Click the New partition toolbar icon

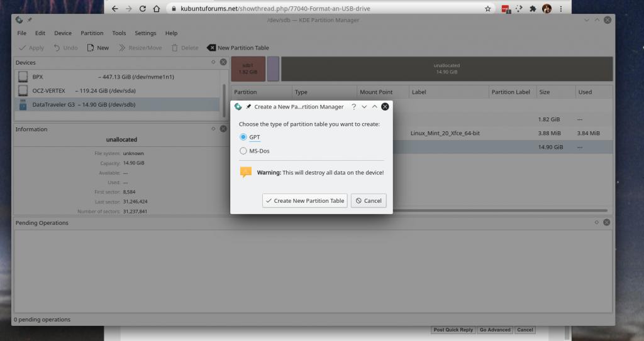[91, 48]
